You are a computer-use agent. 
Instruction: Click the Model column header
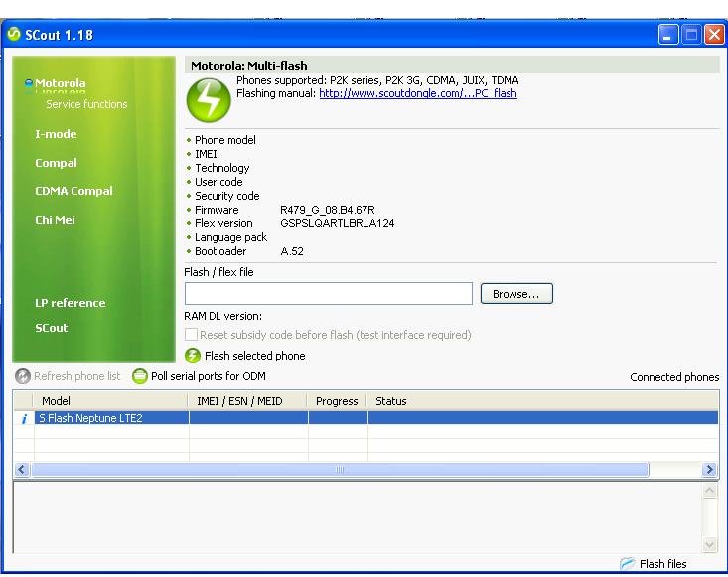point(110,401)
